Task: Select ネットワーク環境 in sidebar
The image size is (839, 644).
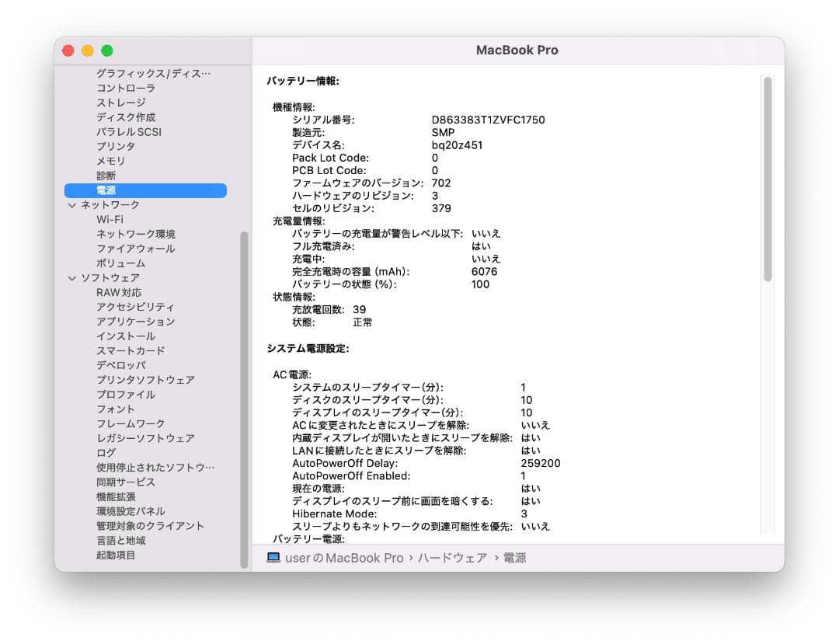Action: pos(135,234)
